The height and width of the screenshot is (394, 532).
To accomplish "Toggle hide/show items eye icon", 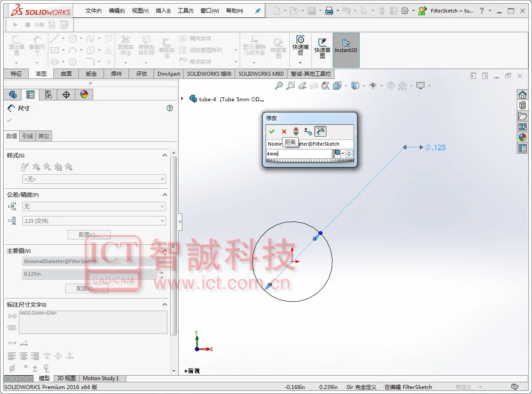I will pos(373,86).
